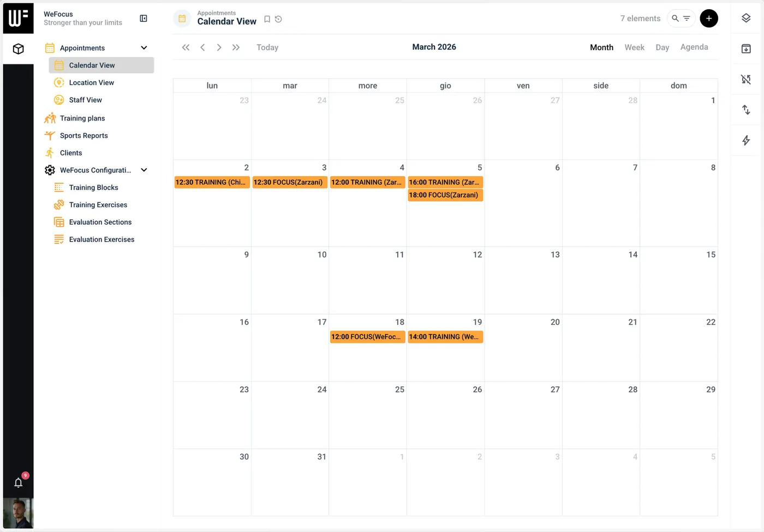Collapse the WeFocus Configuration chevron
The height and width of the screenshot is (532, 764).
[144, 170]
